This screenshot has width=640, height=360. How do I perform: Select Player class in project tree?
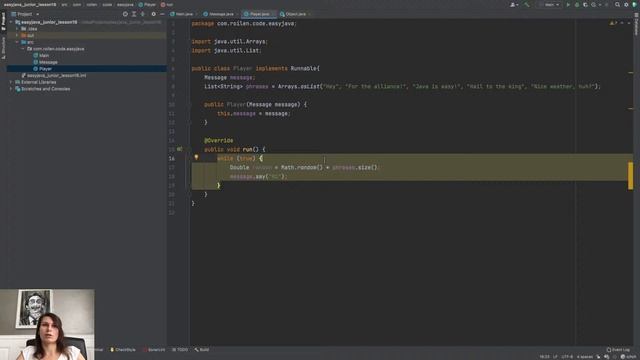(x=45, y=69)
